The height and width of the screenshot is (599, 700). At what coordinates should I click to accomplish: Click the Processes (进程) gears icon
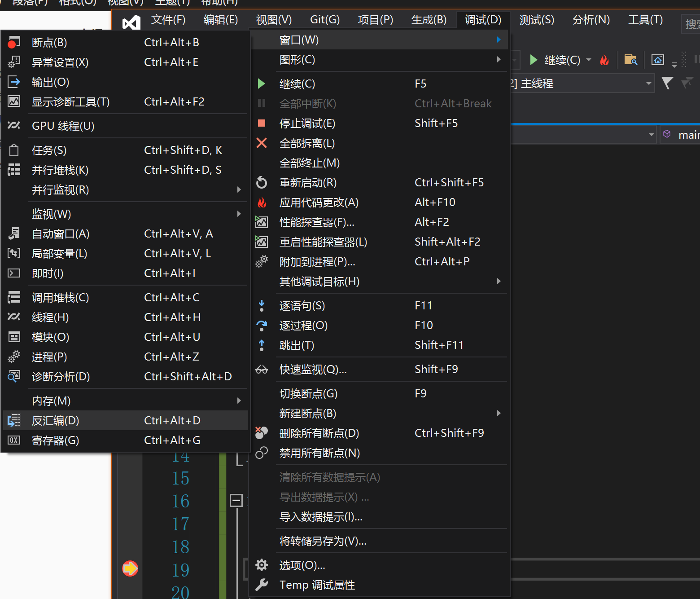pos(14,357)
